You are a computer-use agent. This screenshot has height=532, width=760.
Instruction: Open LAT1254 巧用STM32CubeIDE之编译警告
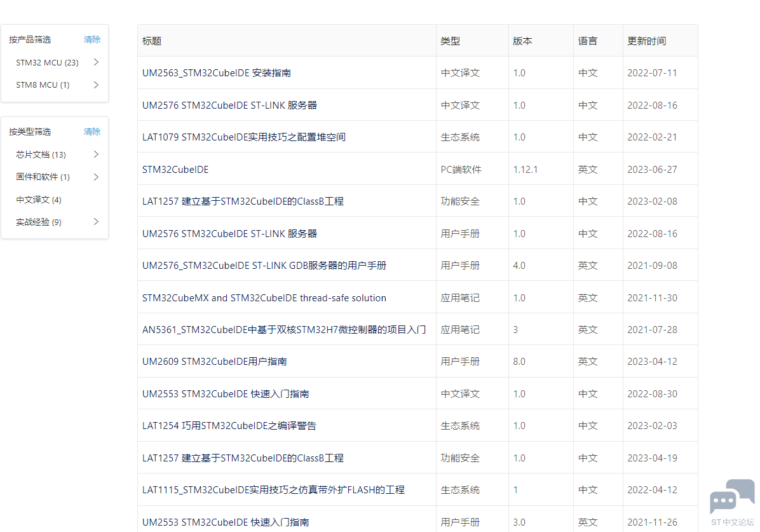point(229,426)
